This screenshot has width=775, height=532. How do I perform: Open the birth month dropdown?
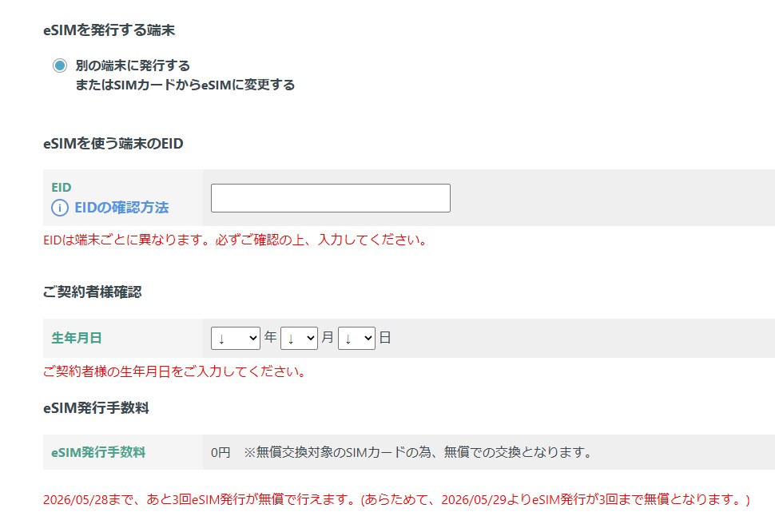pos(299,338)
